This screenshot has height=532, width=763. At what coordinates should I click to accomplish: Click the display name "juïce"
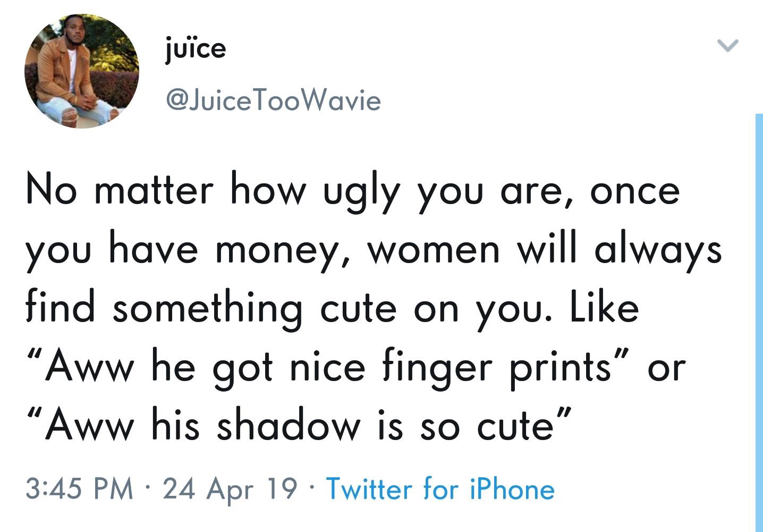(196, 49)
